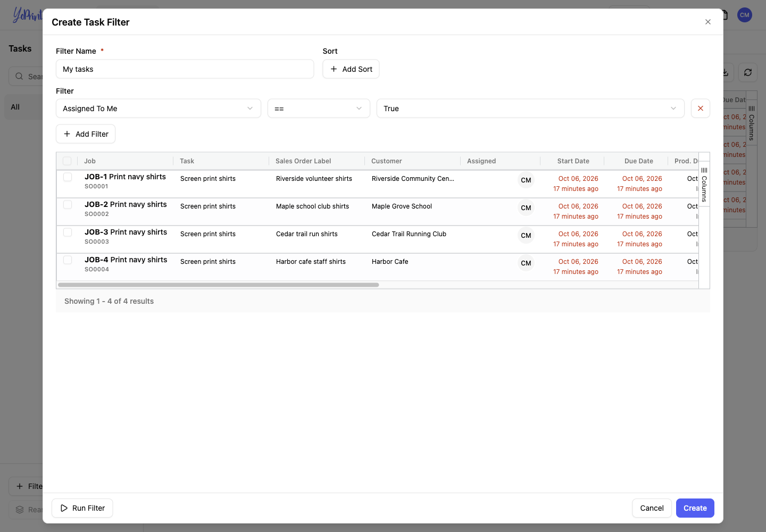Click 'Cedar Trail Running Club' cell
Image resolution: width=766 pixels, height=532 pixels.
pyautogui.click(x=409, y=234)
